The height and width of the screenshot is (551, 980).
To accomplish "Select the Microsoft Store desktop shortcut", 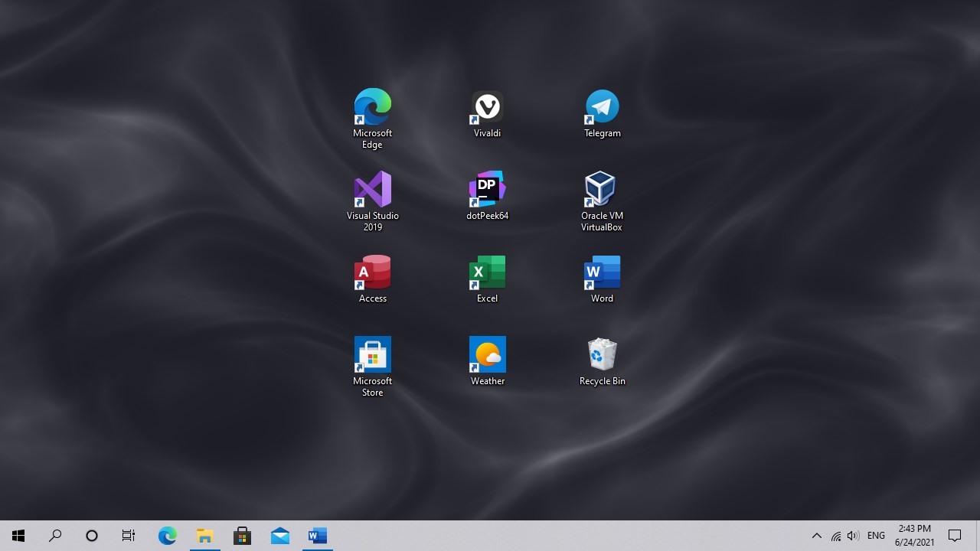I will [372, 367].
